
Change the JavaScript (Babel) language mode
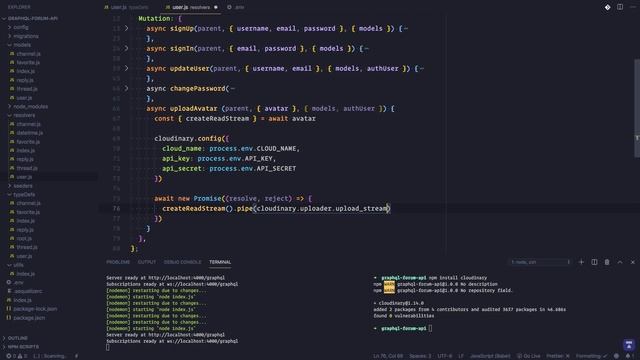point(490,356)
